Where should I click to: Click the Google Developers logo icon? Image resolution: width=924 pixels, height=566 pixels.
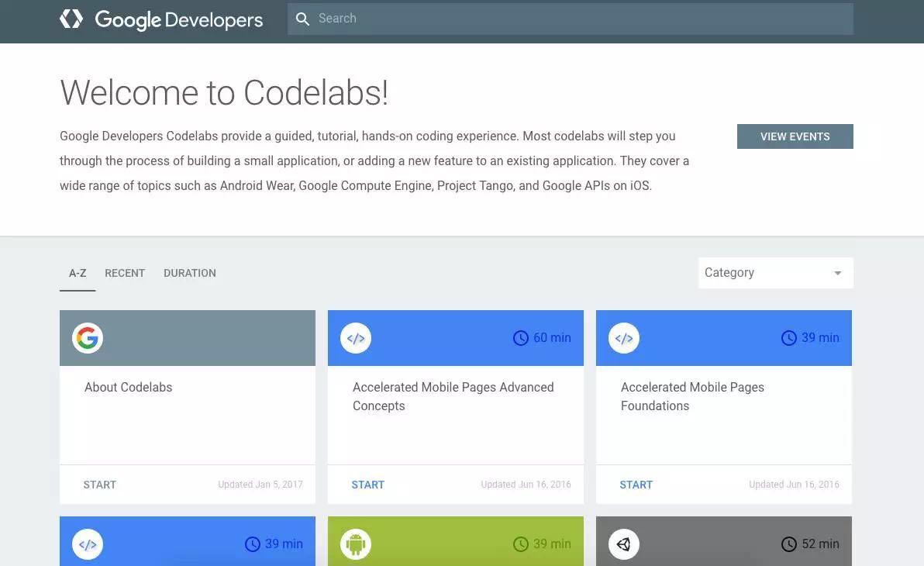[x=71, y=19]
